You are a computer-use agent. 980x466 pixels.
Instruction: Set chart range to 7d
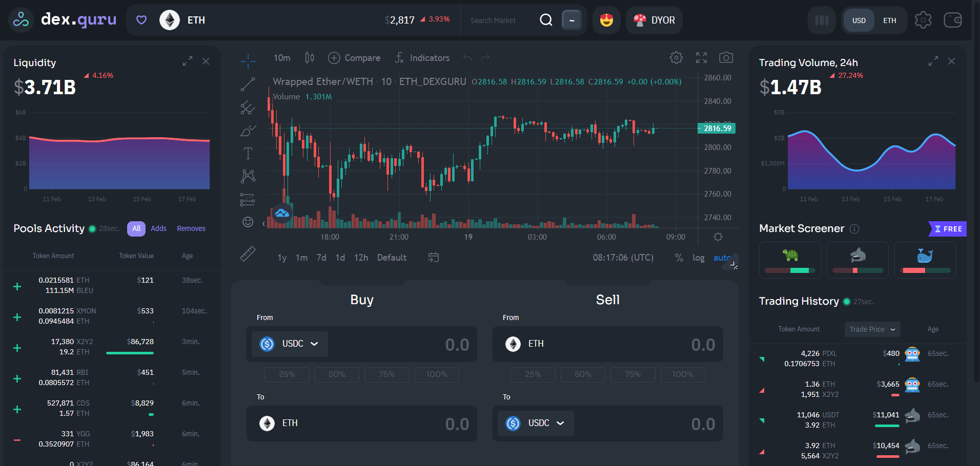point(321,258)
